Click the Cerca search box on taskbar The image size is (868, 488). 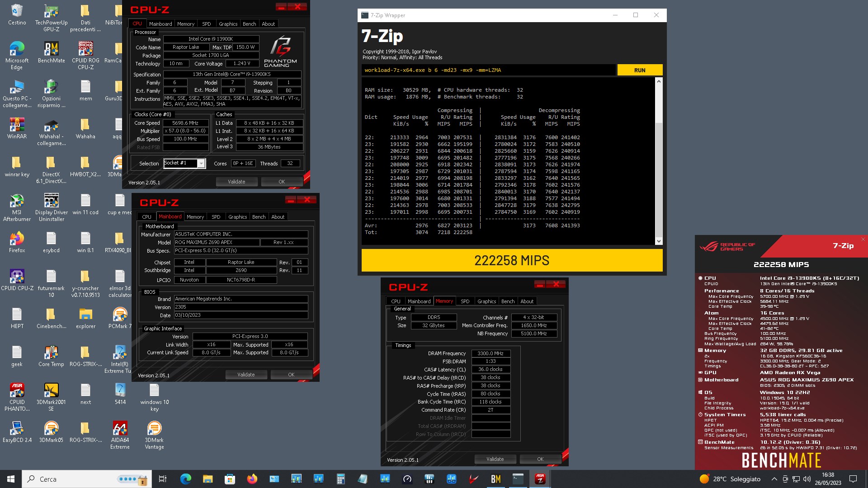(x=86, y=479)
